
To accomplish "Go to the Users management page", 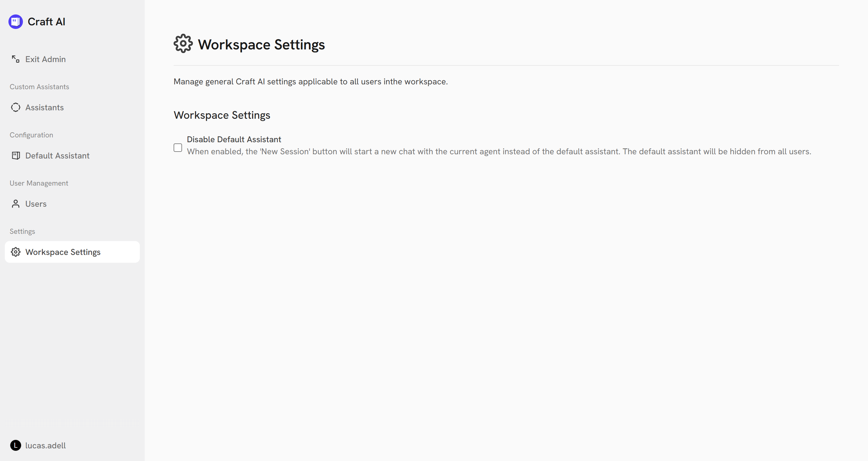I will tap(36, 204).
